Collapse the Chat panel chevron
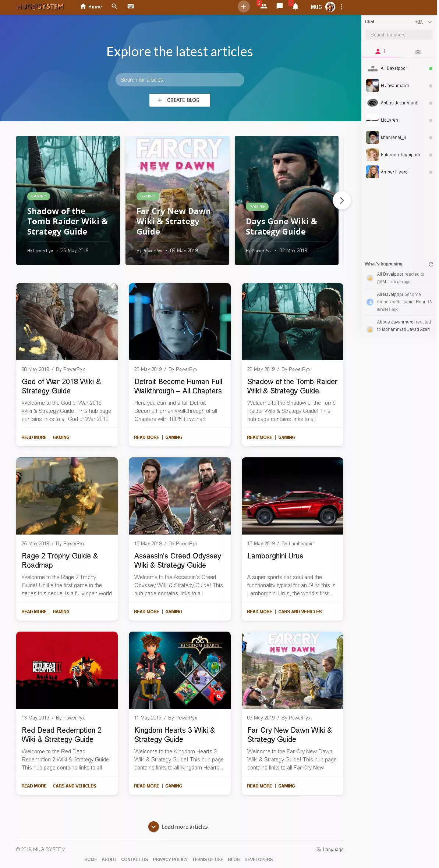 point(429,22)
